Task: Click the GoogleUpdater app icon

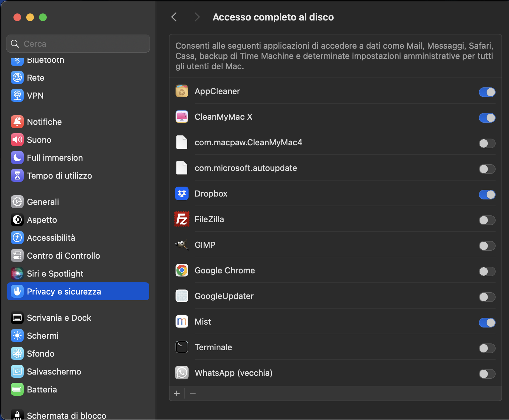Action: [182, 296]
